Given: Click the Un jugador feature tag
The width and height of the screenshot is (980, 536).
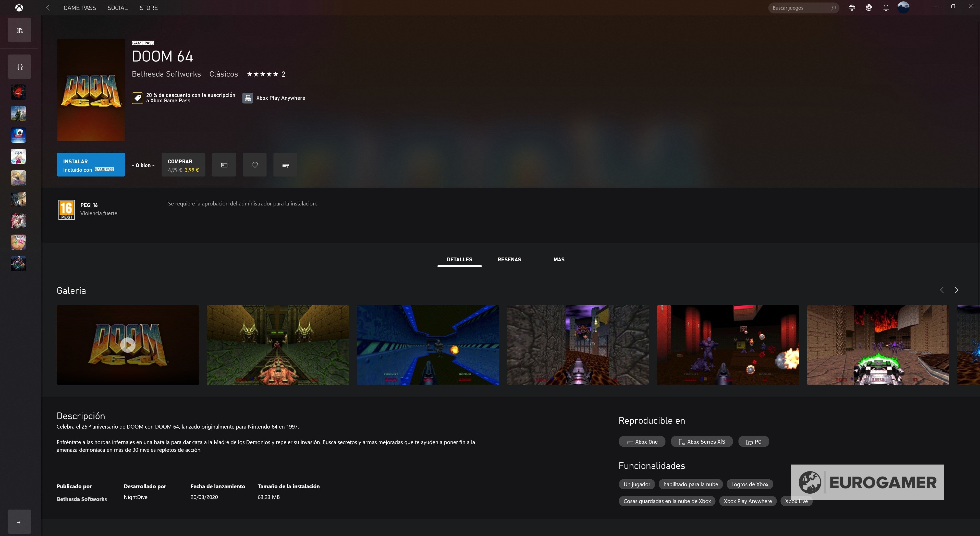Looking at the screenshot, I should (637, 484).
